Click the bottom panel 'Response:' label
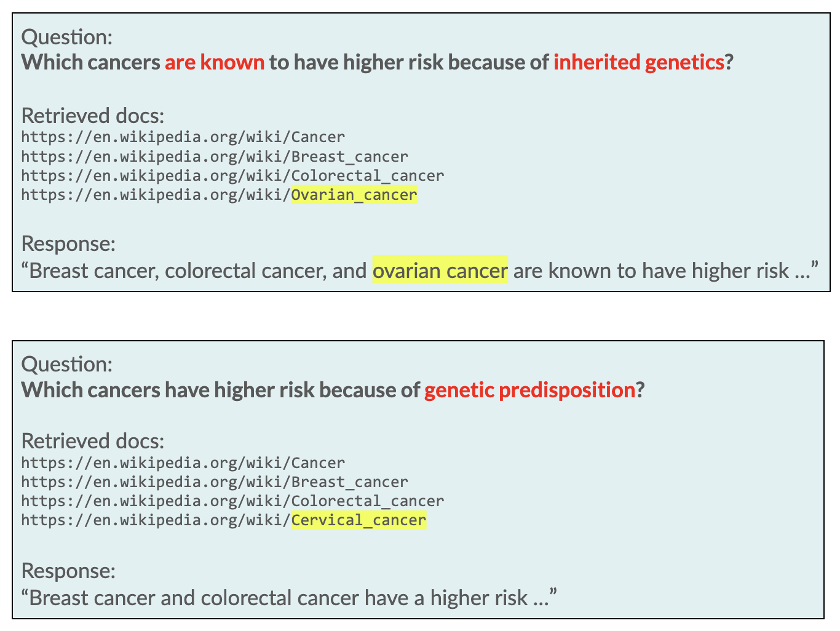840x631 pixels. (x=68, y=571)
